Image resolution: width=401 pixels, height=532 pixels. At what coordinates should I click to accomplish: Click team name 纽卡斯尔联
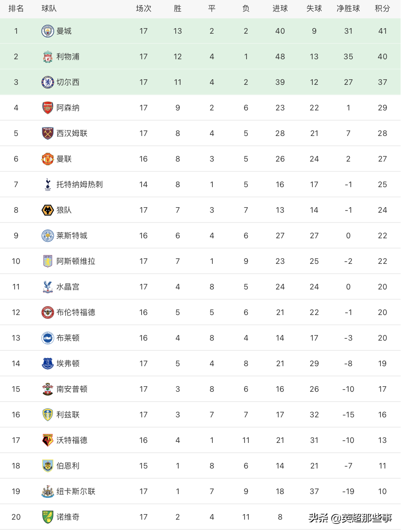click(76, 492)
